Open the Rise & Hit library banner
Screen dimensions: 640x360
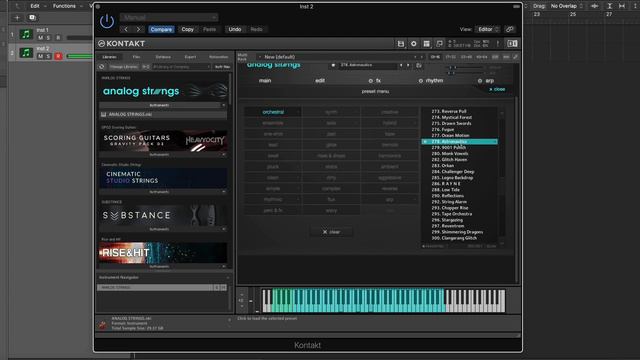point(162,253)
